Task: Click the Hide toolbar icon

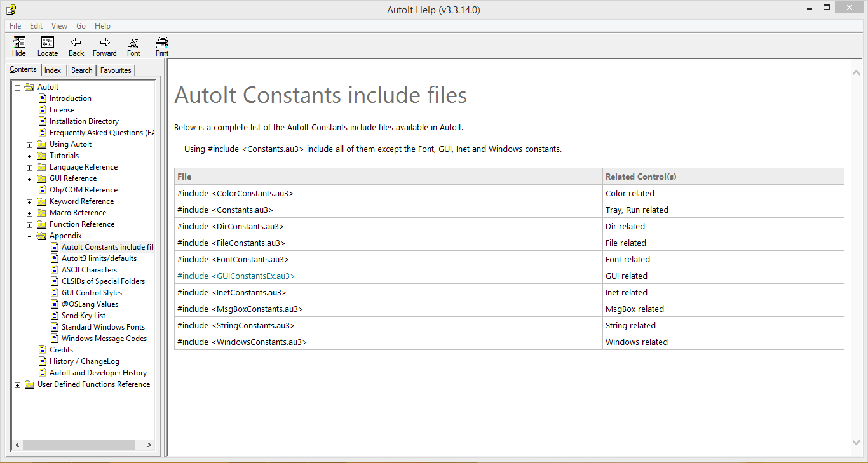Action: tap(19, 43)
